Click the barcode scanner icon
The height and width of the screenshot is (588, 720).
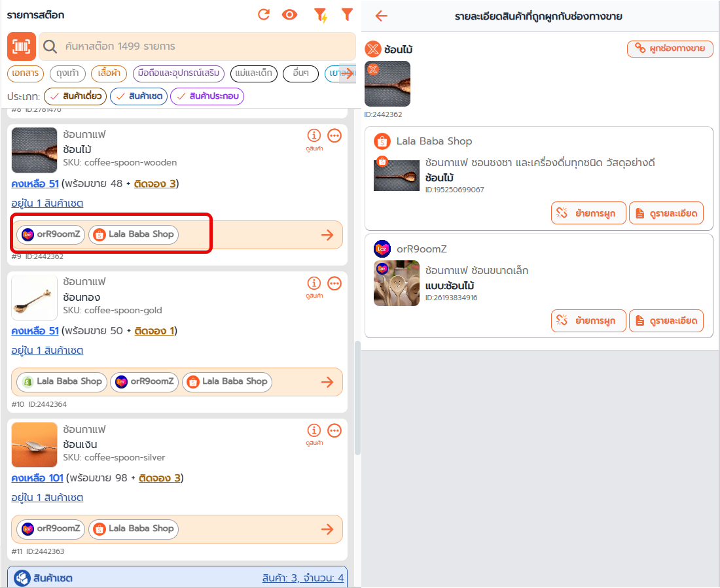pos(22,46)
